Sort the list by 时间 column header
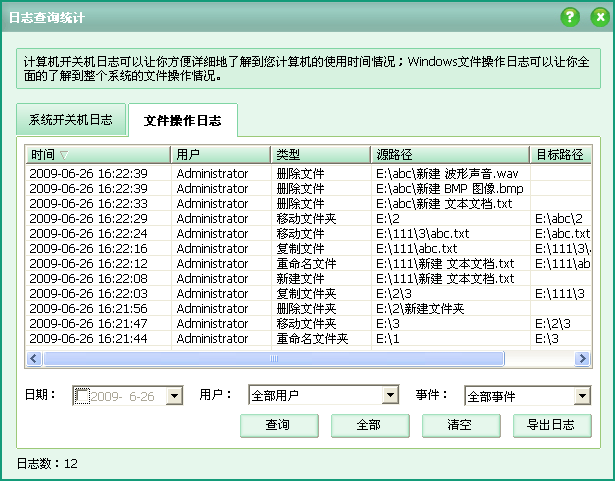Viewport: 615px width, 481px height. coord(97,155)
